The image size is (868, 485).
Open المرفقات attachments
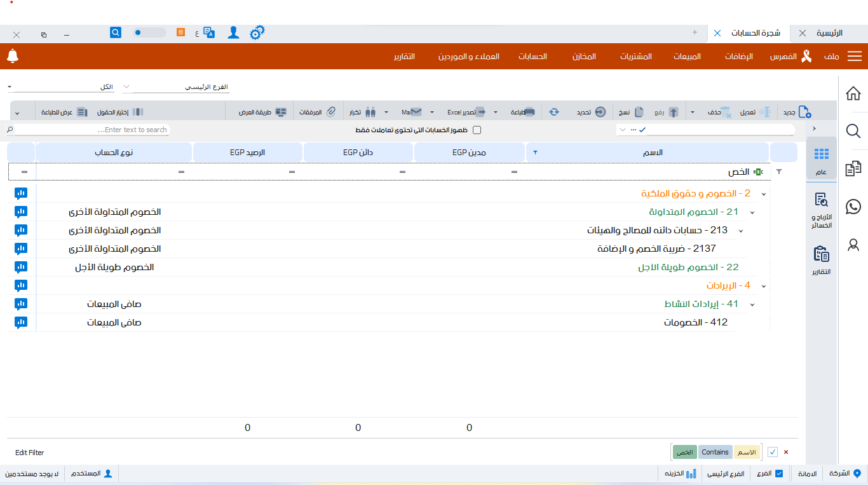pyautogui.click(x=318, y=112)
